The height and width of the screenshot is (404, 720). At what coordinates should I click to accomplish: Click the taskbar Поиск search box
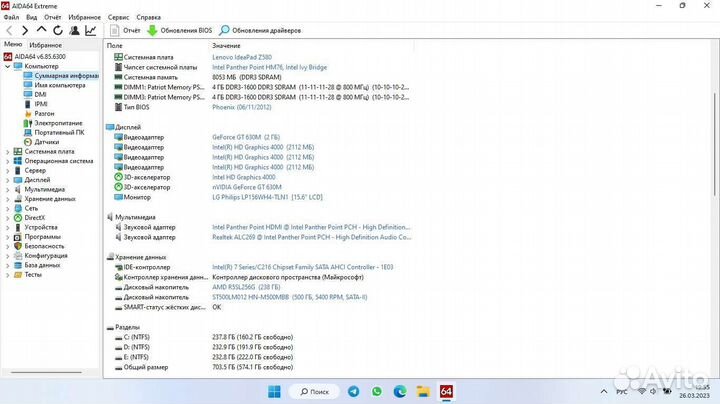coord(314,392)
